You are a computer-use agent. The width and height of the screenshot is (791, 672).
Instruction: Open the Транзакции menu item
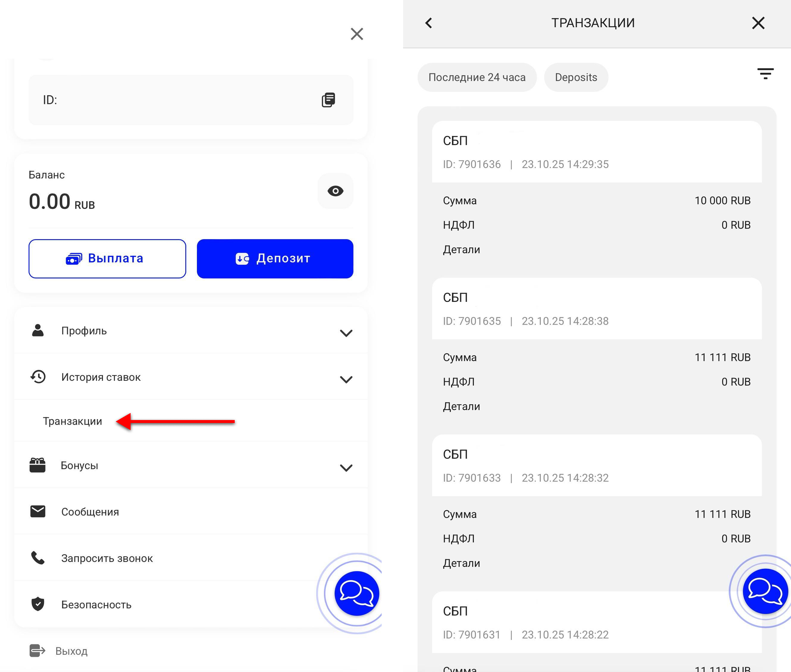tap(72, 421)
